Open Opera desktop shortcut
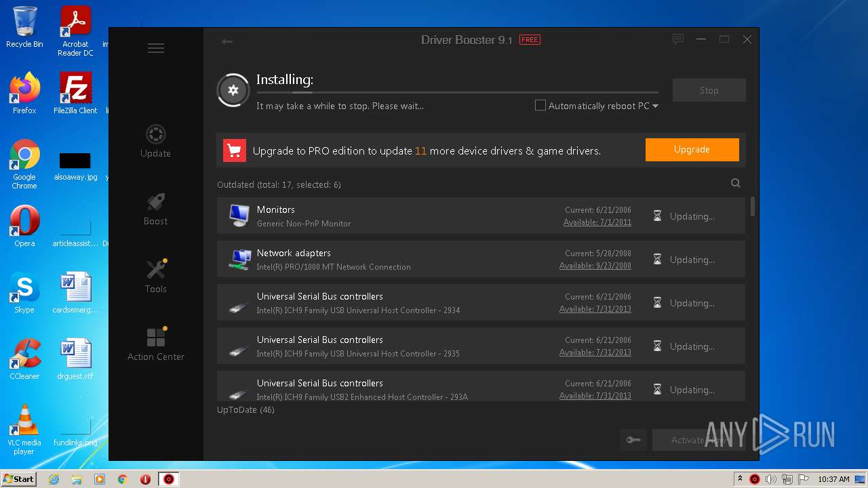The width and height of the screenshot is (868, 488). (24, 227)
